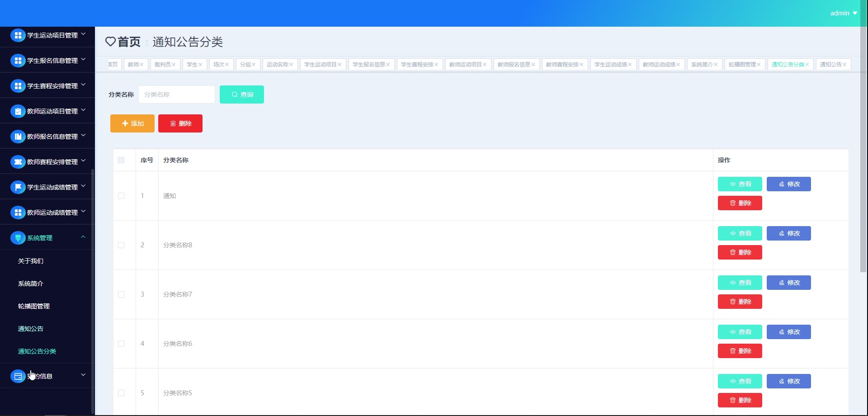This screenshot has height=416, width=868.
Task: Switch to the 首页 tab in tab strip
Action: 113,65
